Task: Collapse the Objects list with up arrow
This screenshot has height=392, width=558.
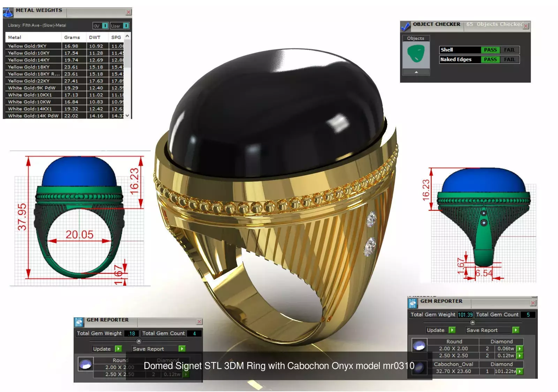Action: pyautogui.click(x=416, y=72)
